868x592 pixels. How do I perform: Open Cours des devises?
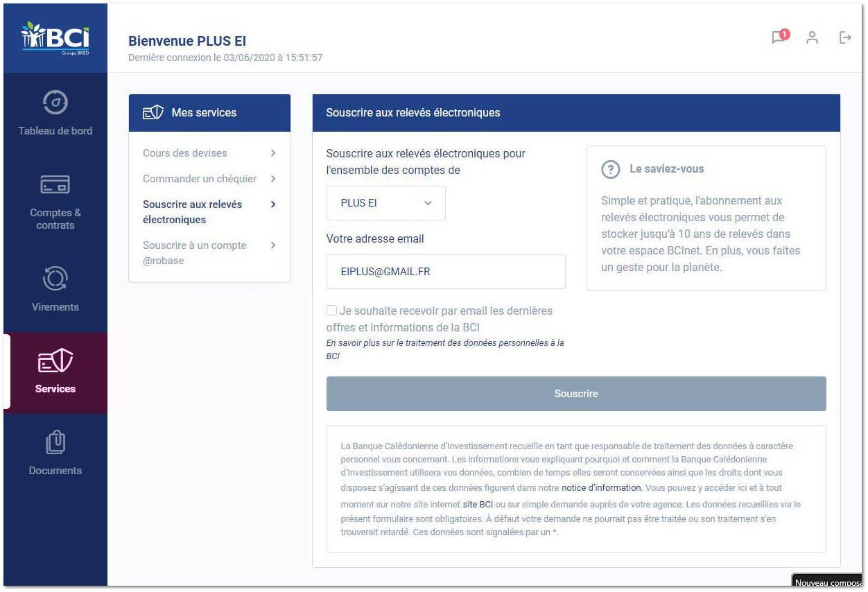185,153
